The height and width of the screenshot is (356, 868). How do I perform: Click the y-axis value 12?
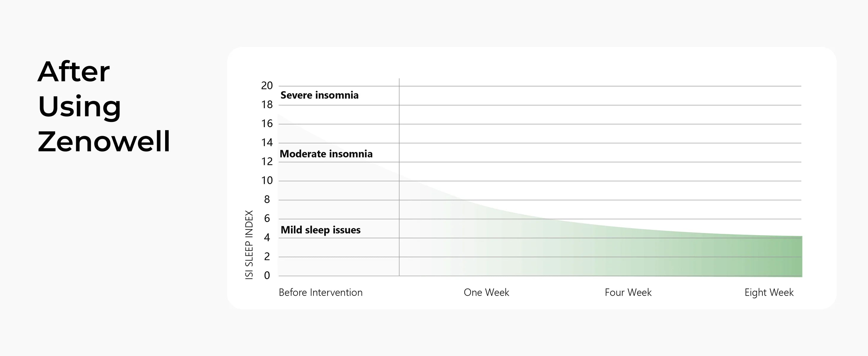[267, 161]
